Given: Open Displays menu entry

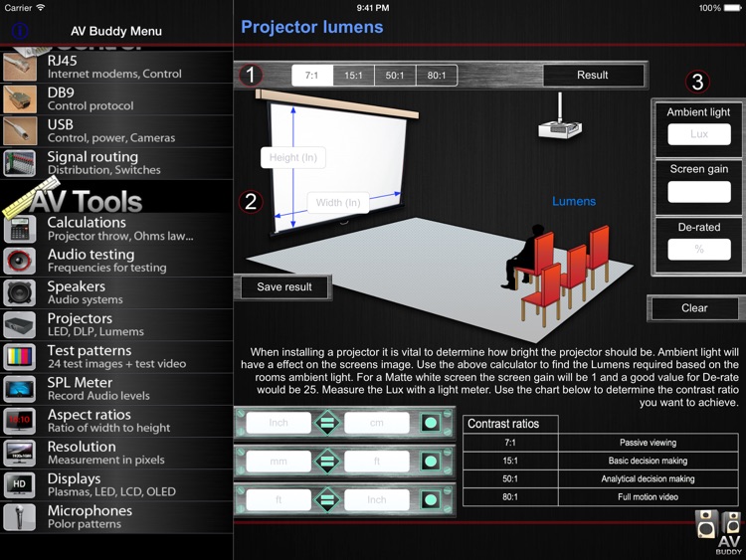Looking at the screenshot, I should (x=116, y=484).
